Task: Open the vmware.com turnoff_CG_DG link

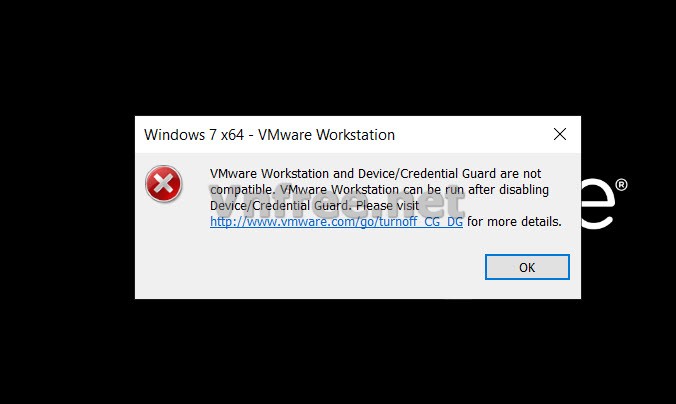Action: (336, 222)
